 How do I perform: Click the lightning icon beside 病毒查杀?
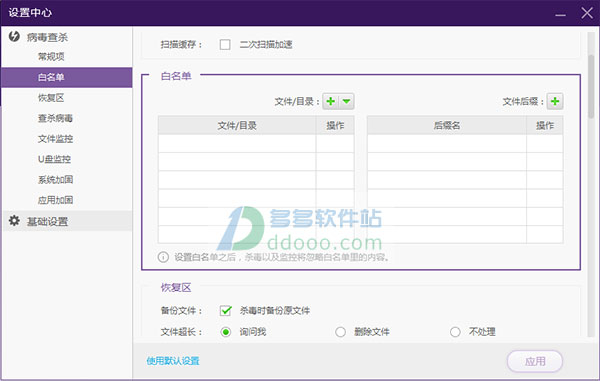(x=14, y=36)
